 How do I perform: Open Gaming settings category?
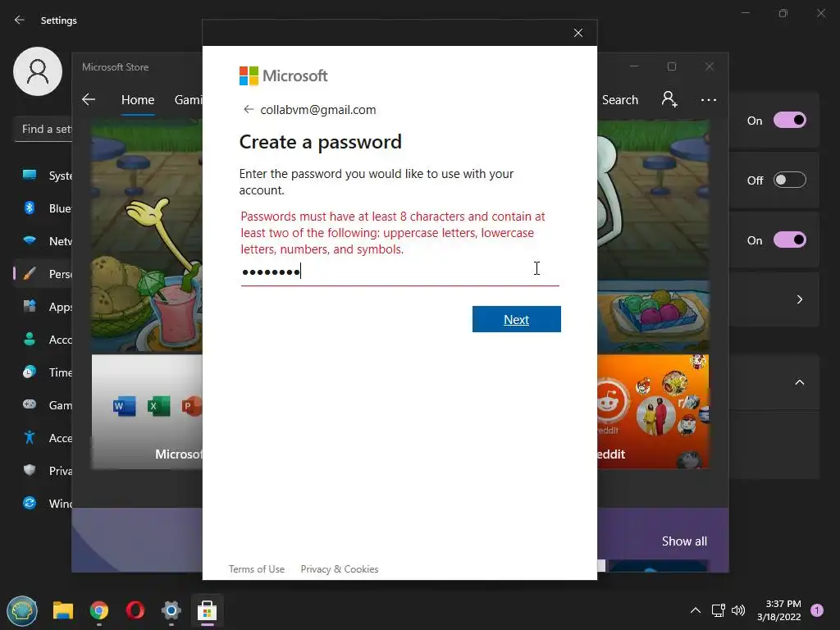pyautogui.click(x=44, y=405)
